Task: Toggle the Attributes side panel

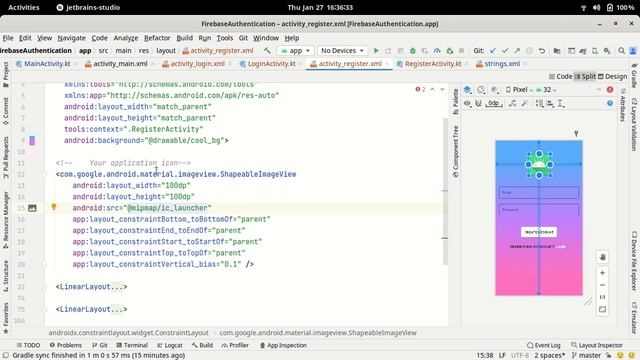Action: pyautogui.click(x=623, y=105)
